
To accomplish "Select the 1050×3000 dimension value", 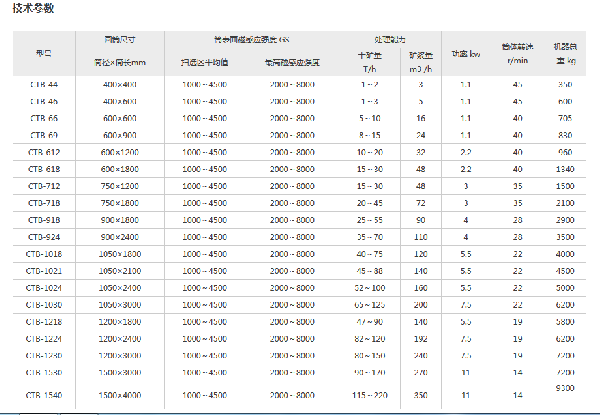I will (x=120, y=305).
